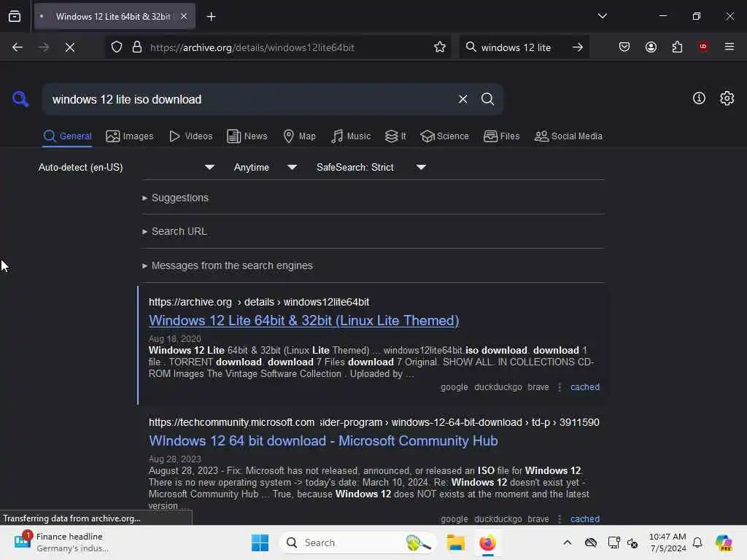Open more options dots for Microsoft Community result
The image size is (747, 560).
pyautogui.click(x=560, y=519)
